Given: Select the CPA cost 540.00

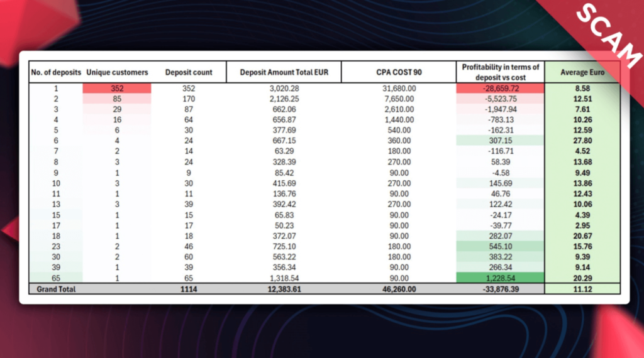Looking at the screenshot, I should (x=399, y=130).
